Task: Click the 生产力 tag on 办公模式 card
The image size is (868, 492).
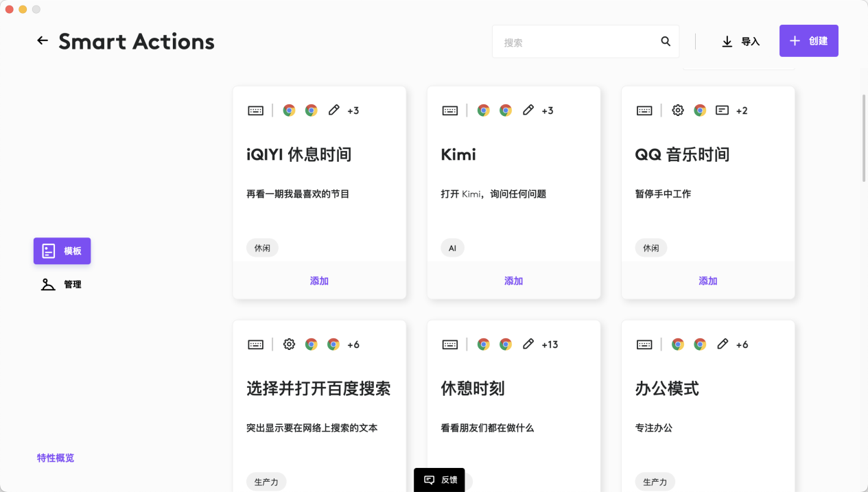Action: pos(655,482)
